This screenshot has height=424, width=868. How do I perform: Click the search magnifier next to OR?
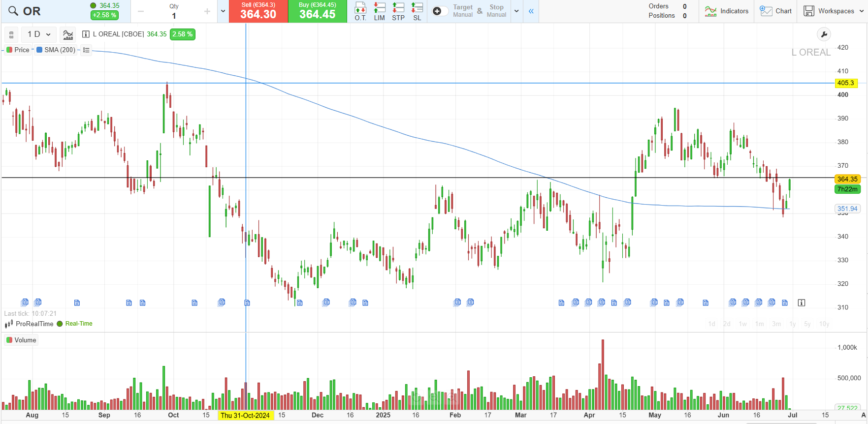point(13,11)
